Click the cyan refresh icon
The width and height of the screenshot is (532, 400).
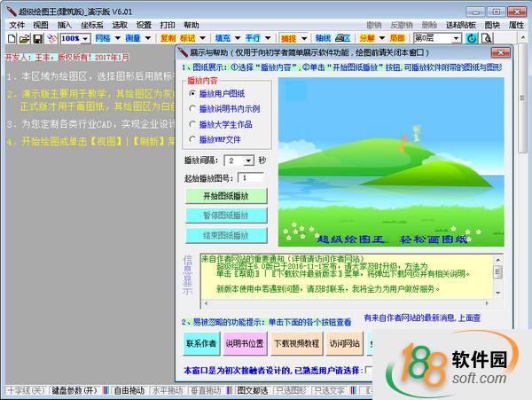tap(472, 38)
